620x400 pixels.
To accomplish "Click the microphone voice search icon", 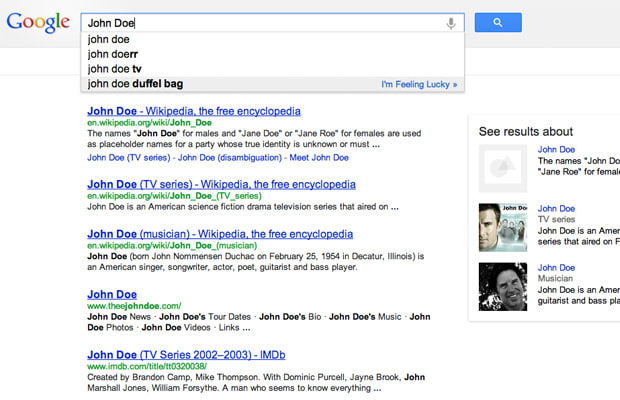I will click(x=451, y=23).
